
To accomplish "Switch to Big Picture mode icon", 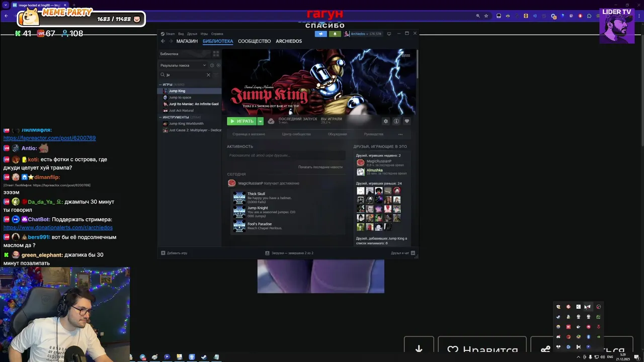I will coord(389,34).
